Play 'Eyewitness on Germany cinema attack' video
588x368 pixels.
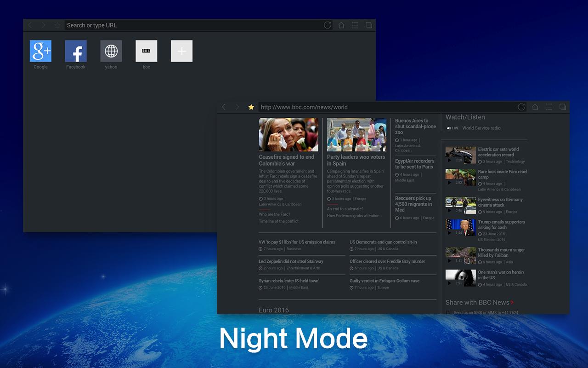(x=461, y=205)
